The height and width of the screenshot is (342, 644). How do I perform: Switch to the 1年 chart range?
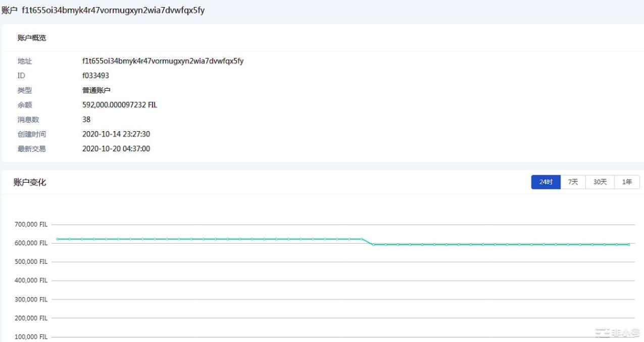point(627,182)
